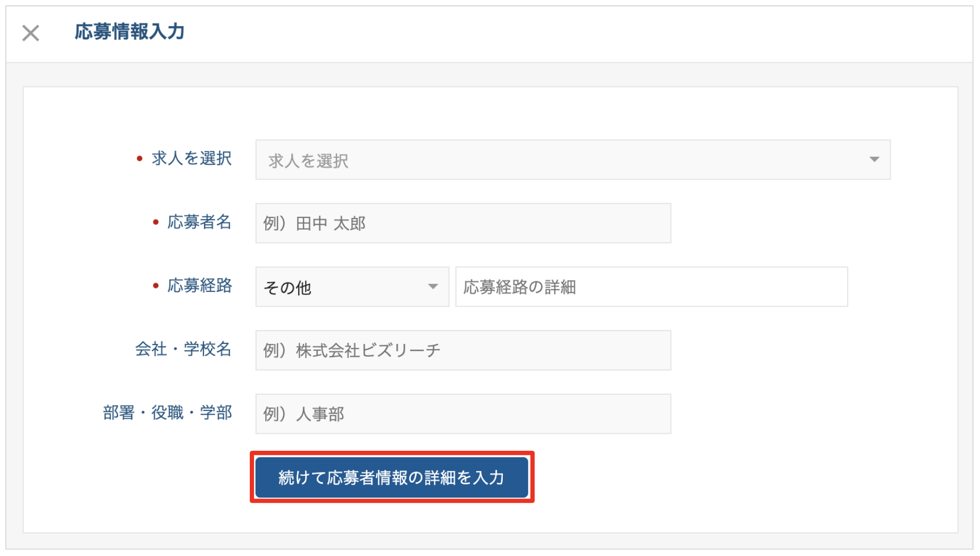This screenshot has height=556, width=980.
Task: Click the 応募経路 field label
Action: (x=200, y=286)
